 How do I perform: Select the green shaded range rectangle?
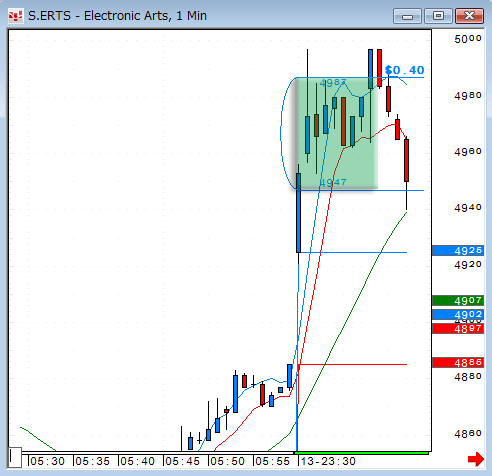coord(337,133)
